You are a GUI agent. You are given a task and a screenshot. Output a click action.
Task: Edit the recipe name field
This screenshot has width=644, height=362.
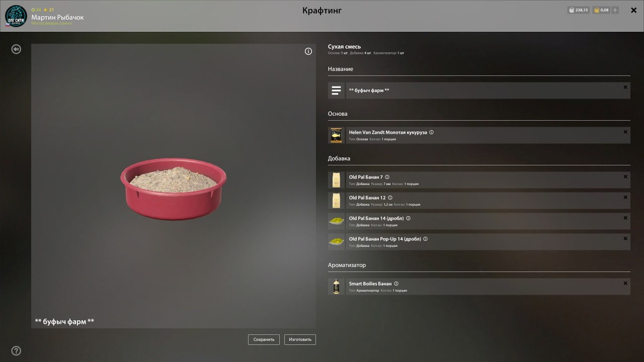point(488,91)
